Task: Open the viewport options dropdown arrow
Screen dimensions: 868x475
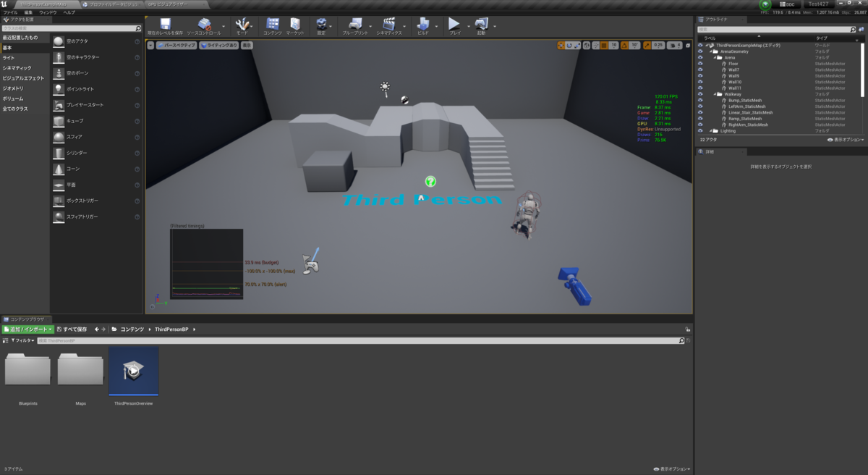Action: tap(151, 45)
